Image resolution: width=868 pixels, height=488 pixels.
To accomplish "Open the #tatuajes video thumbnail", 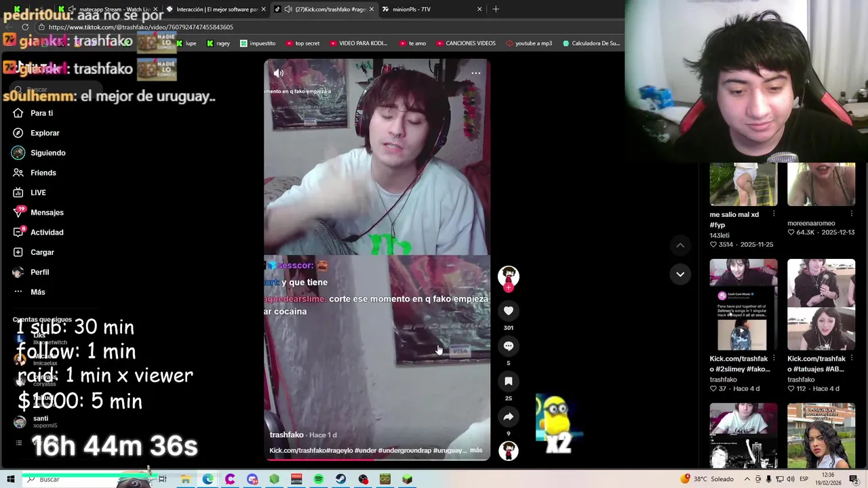I will coord(821,304).
